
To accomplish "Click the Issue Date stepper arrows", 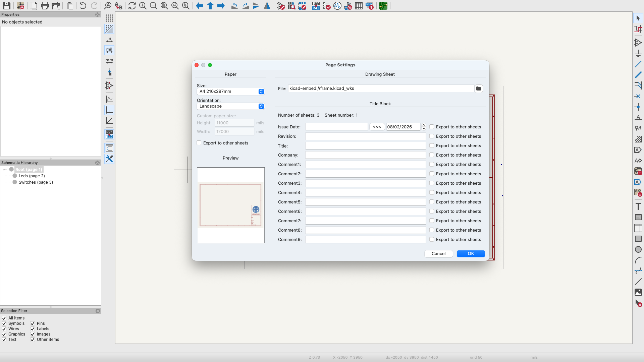I will point(424,127).
